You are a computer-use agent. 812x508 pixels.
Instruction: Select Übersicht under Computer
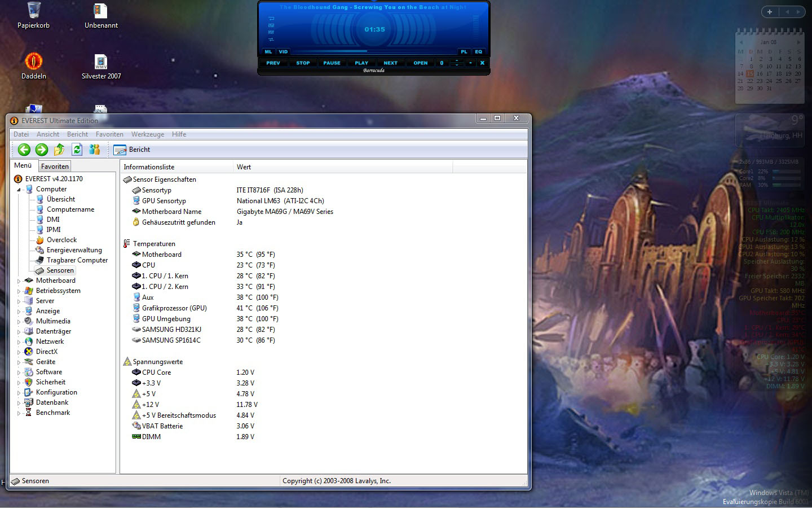[61, 199]
